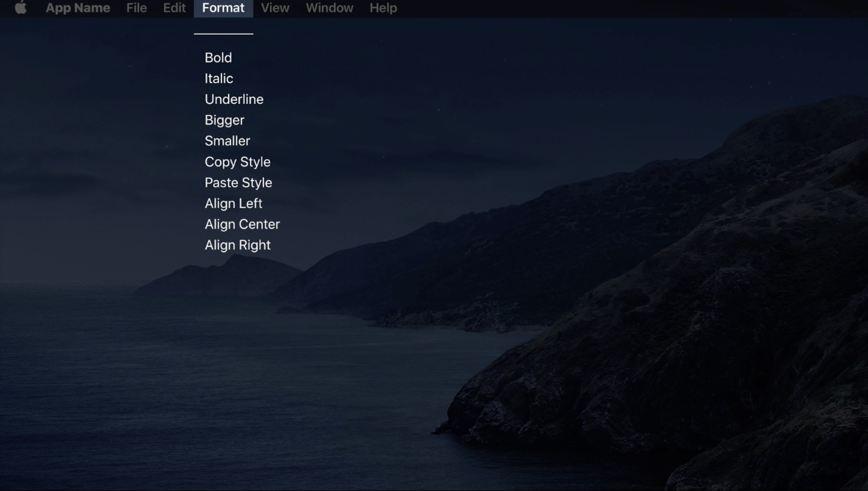Pick Bigger to increase text size
Image resolution: width=868 pixels, height=491 pixels.
click(224, 120)
